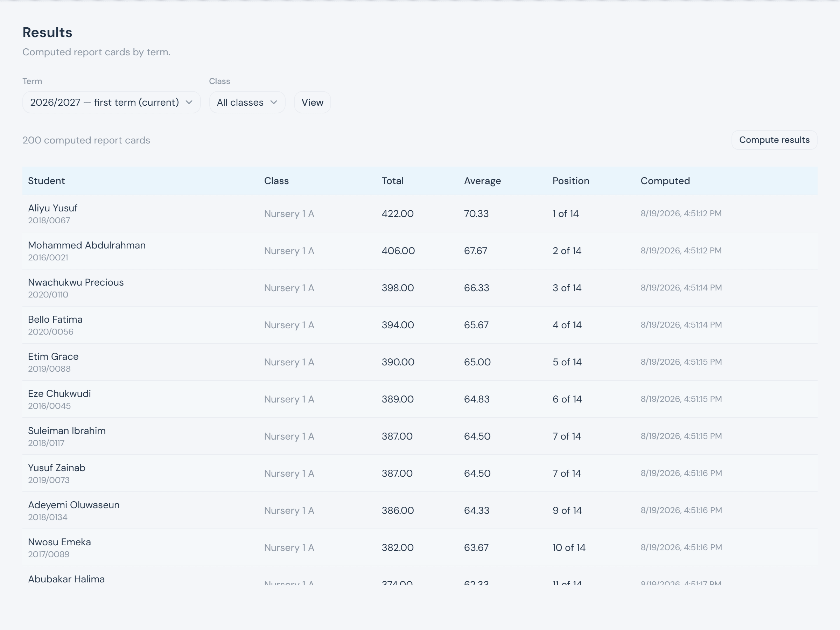Select student name Aliyu Yusuf
840x630 pixels.
click(53, 208)
